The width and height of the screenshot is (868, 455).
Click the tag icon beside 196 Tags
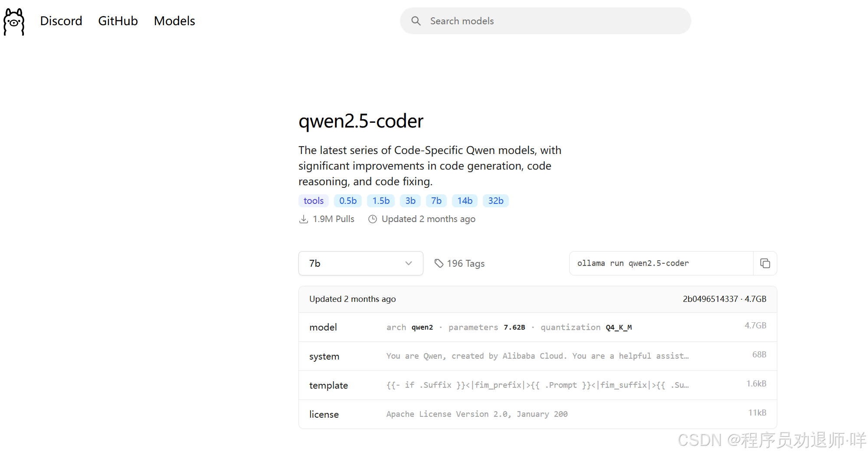(439, 263)
